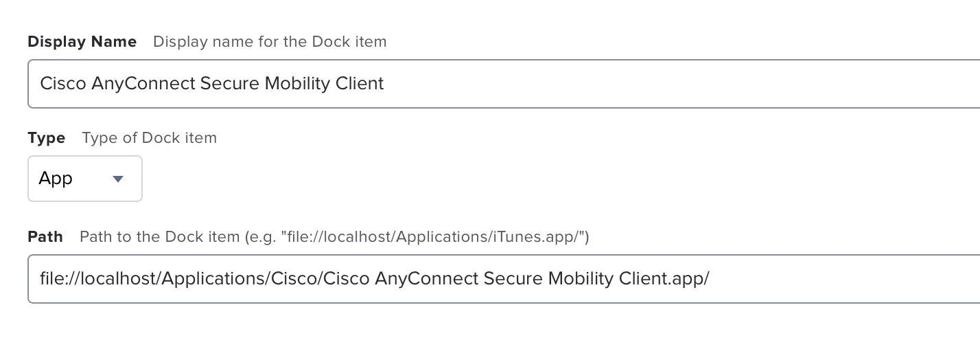Click the bold Display Name label

point(82,42)
